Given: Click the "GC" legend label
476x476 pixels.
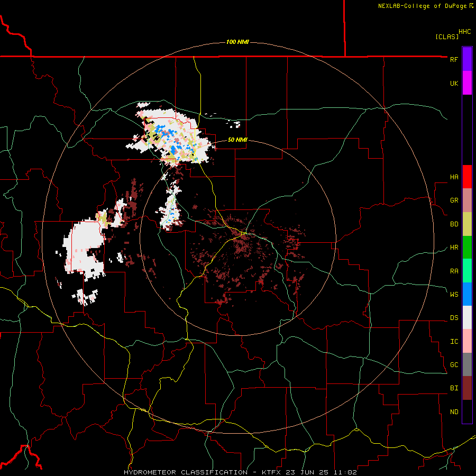Looking at the screenshot, I should 454,365.
